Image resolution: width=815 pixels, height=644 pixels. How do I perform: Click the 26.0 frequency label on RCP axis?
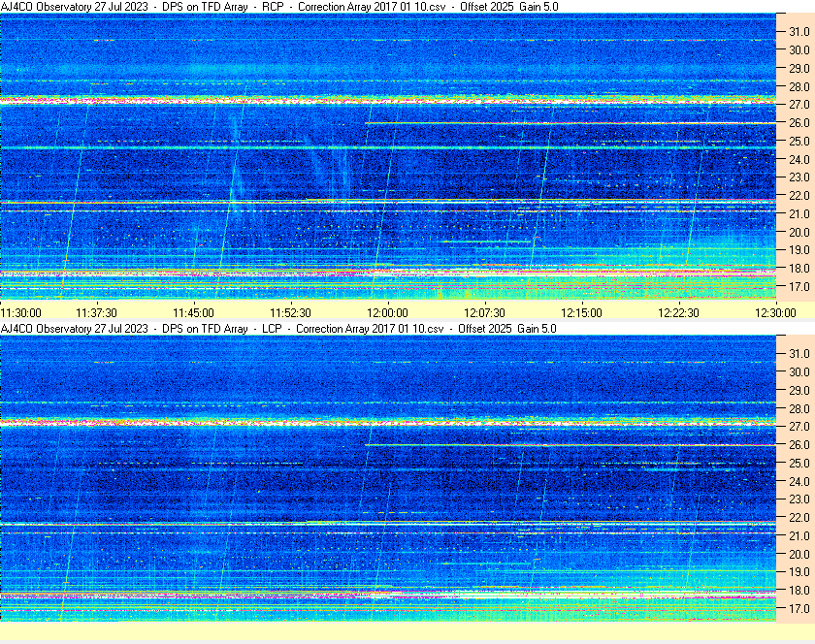tap(799, 122)
